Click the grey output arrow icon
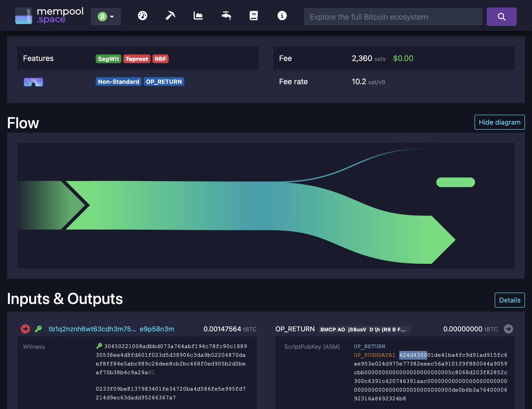The width and height of the screenshot is (532, 409). point(509,329)
